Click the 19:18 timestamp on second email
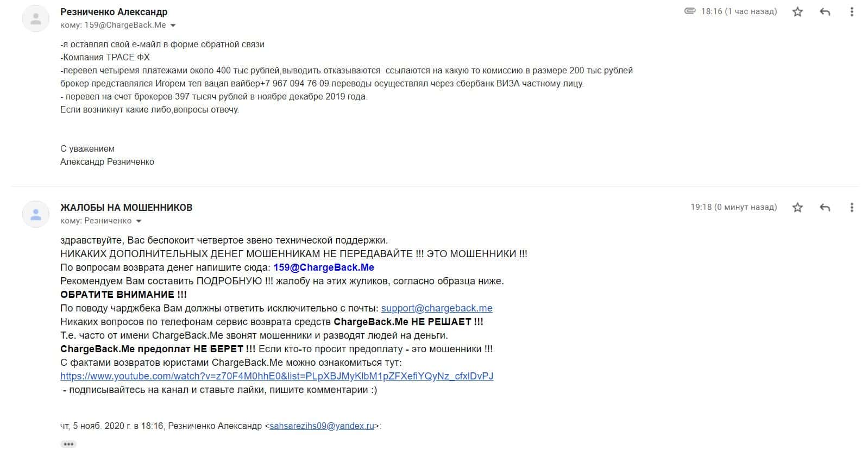This screenshot has height=455, width=868. point(734,207)
